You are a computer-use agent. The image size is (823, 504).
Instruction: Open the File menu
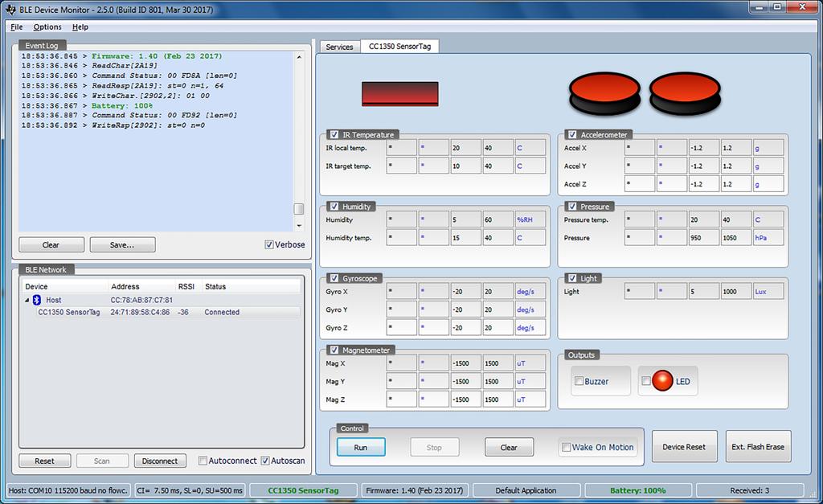pyautogui.click(x=17, y=27)
